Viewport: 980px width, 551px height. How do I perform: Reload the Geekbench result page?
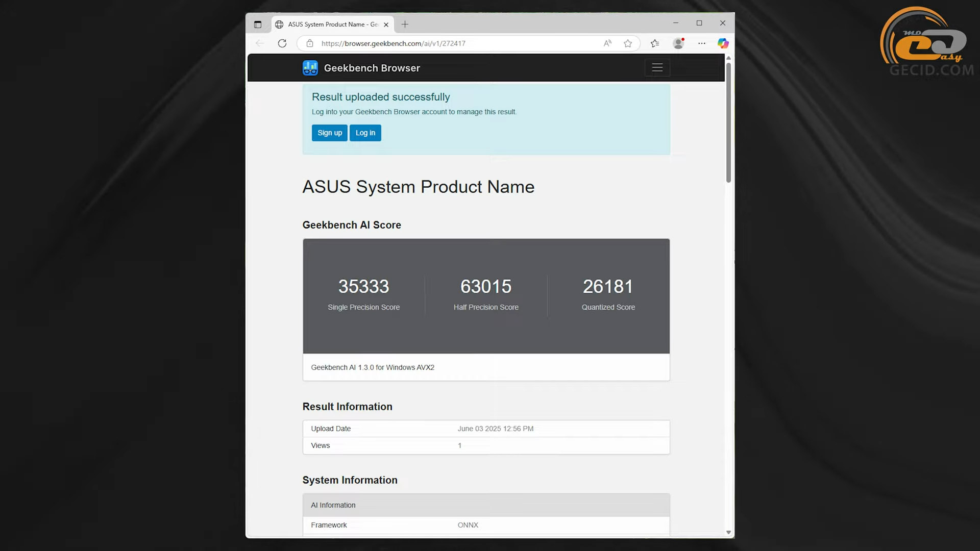282,43
